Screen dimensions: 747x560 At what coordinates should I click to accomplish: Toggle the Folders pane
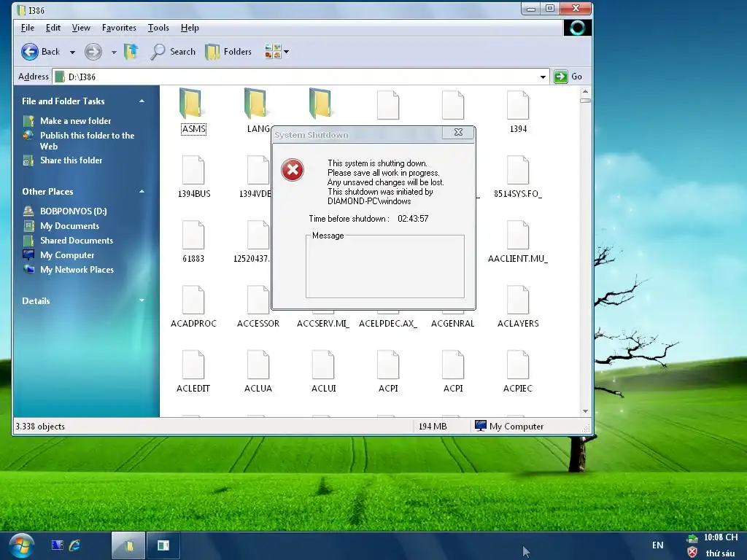(x=228, y=52)
